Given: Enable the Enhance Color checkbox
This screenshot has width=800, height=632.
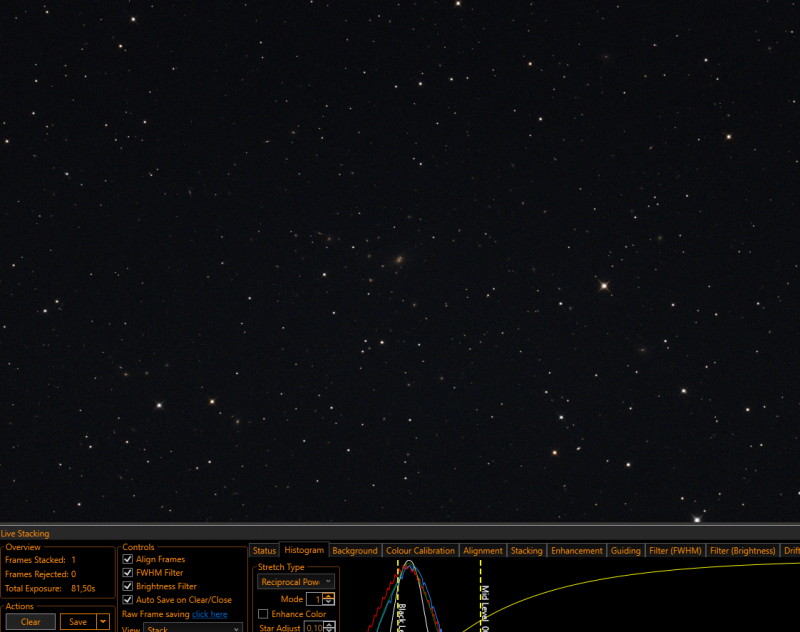Looking at the screenshot, I should click(x=263, y=614).
